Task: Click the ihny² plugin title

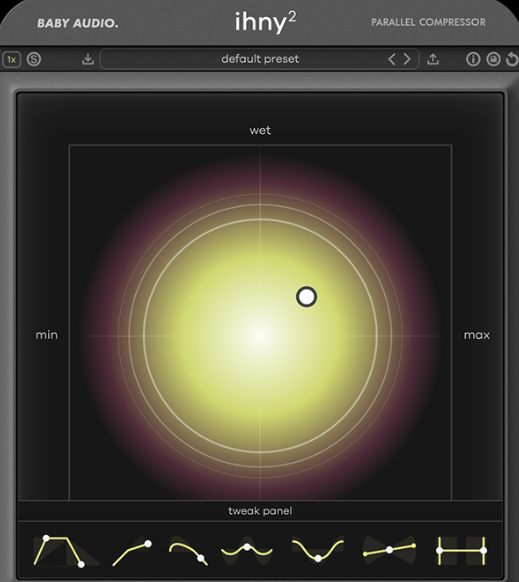Action: (266, 22)
